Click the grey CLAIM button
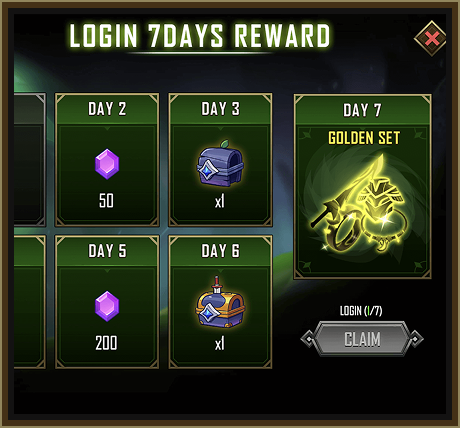 coord(362,339)
